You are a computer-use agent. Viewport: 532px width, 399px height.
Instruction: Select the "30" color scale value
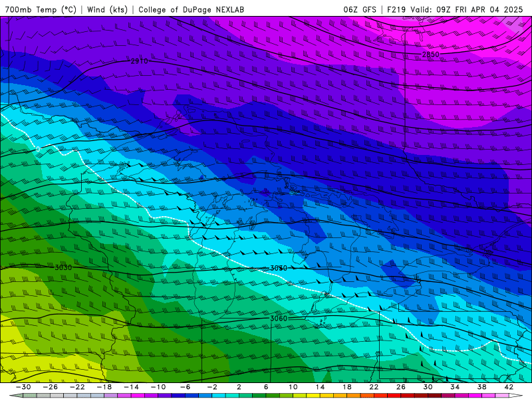428,387
